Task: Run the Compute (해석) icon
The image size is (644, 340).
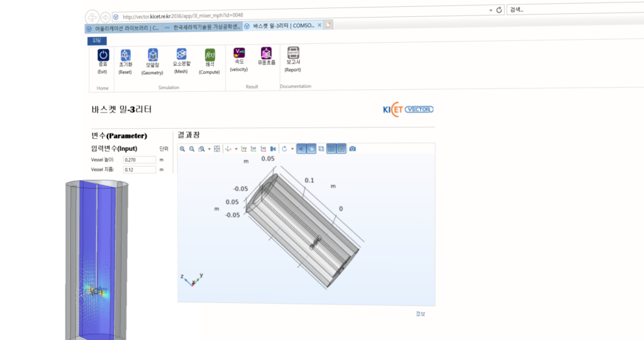Action: point(209,55)
